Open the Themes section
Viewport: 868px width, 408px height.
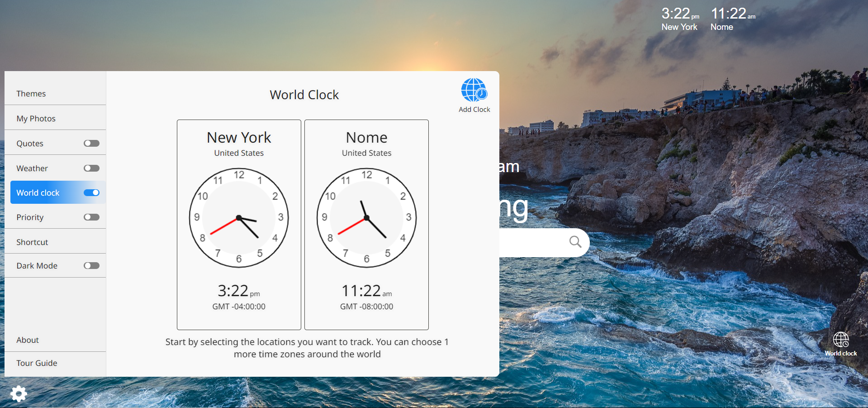31,94
